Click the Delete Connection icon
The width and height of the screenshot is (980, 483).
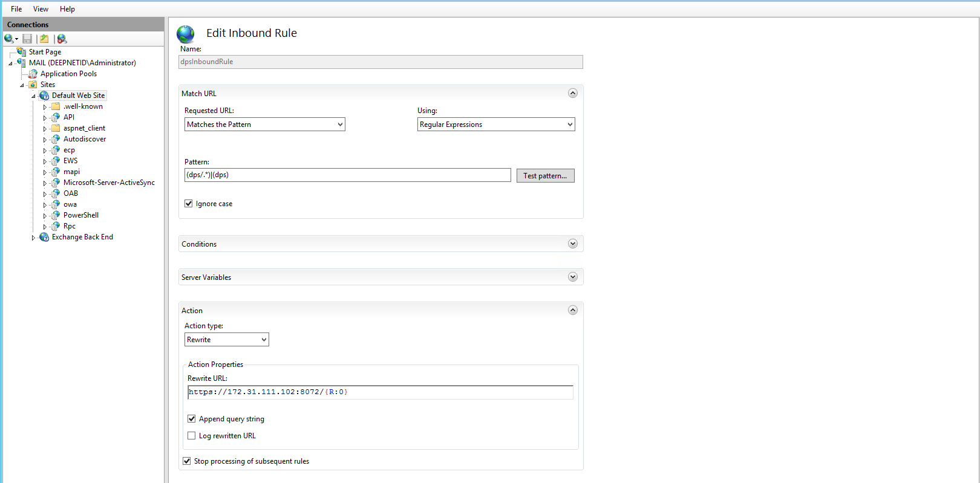pyautogui.click(x=62, y=39)
